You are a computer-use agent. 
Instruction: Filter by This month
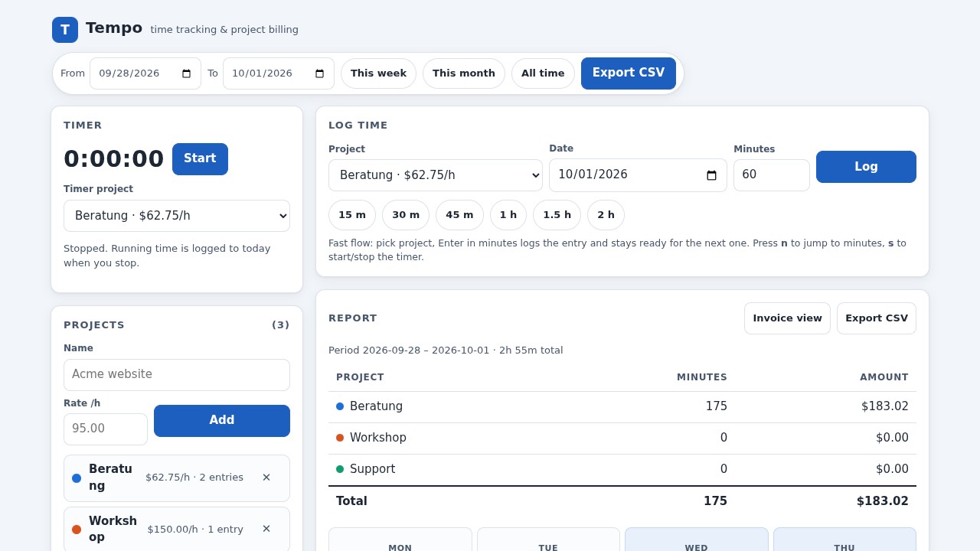(464, 73)
